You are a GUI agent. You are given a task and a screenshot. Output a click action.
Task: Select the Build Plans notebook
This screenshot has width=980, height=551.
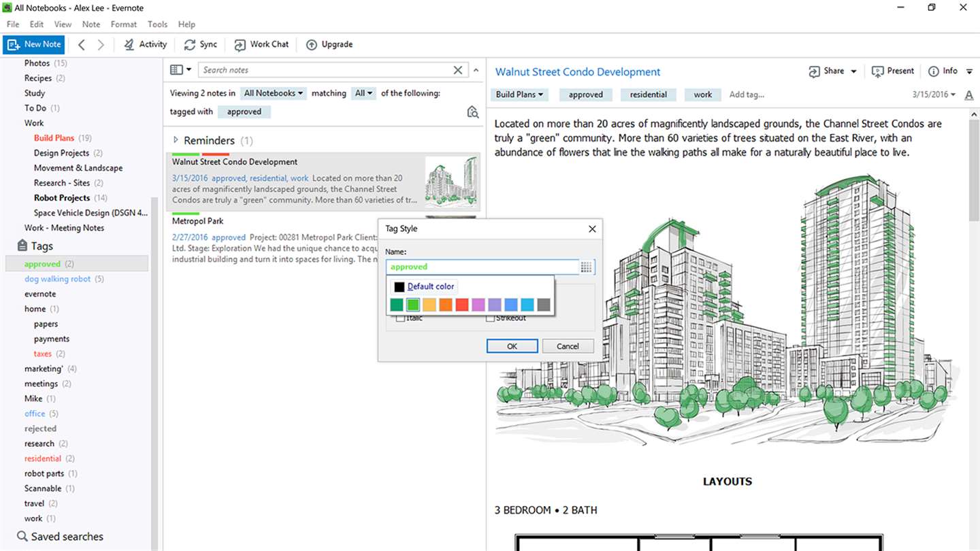[54, 138]
